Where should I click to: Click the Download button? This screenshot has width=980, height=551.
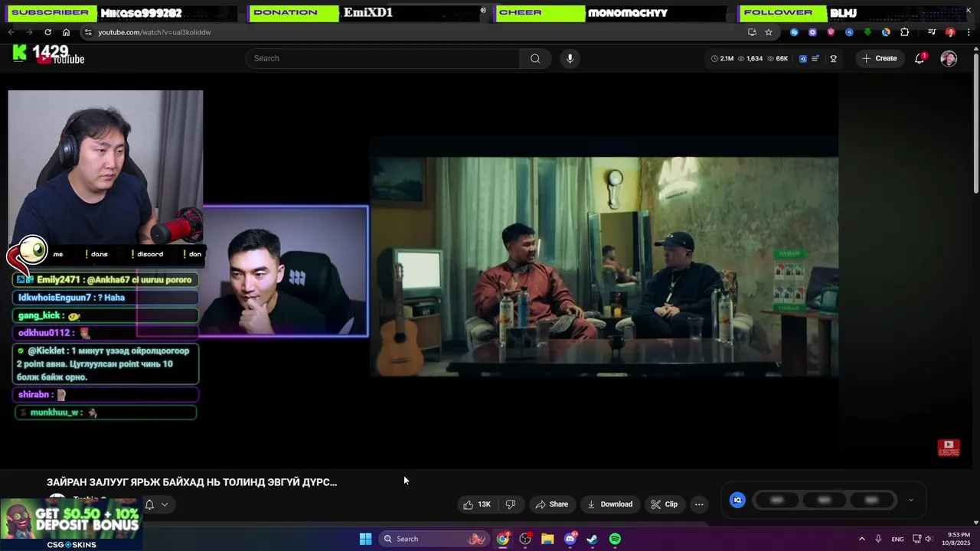point(609,504)
